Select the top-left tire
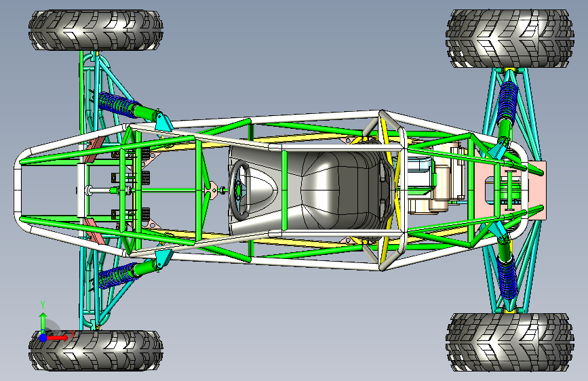The width and height of the screenshot is (588, 381). click(96, 31)
